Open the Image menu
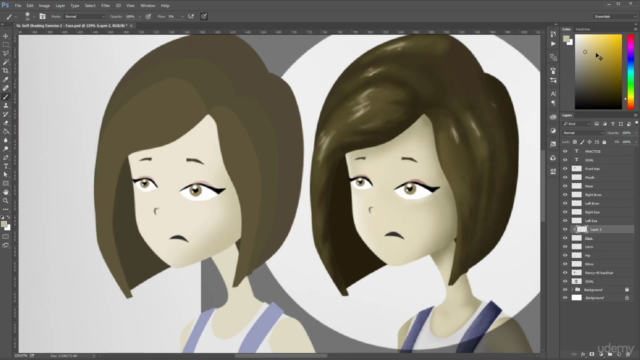640x360 pixels. tap(44, 6)
